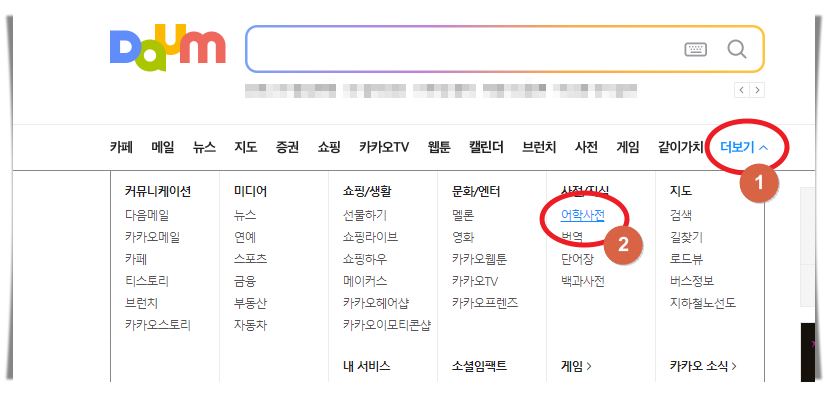
Task: Show previous trending keyword arrow
Action: click(x=741, y=90)
